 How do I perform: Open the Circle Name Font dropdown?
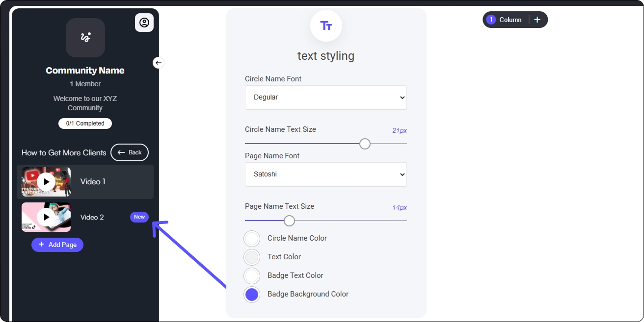(326, 98)
